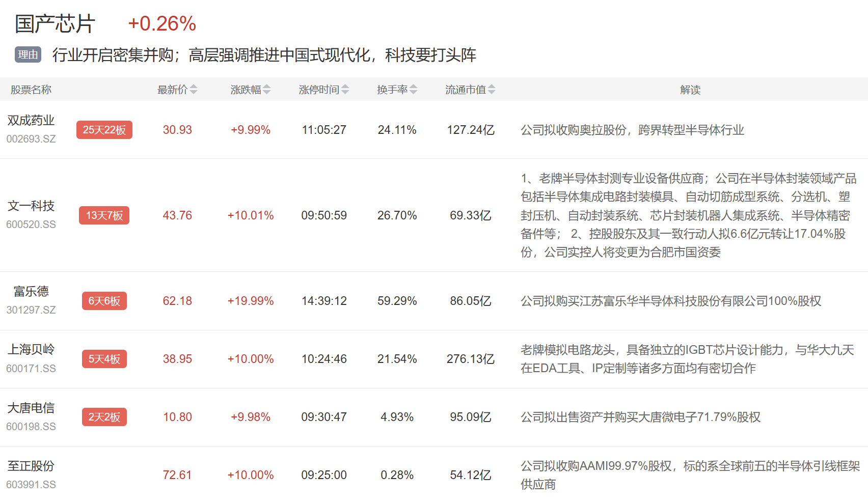Click the 13天7板 badge
Viewport: 868px width, 504px height.
(x=104, y=215)
